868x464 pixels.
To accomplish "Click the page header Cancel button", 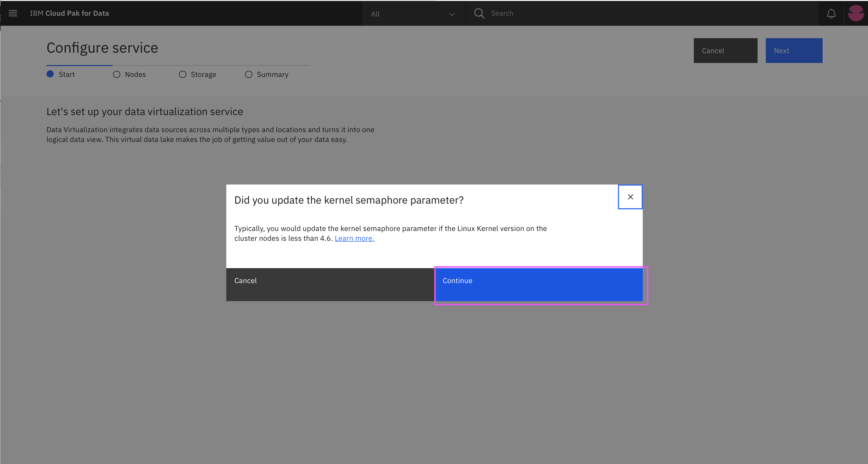I will (726, 51).
